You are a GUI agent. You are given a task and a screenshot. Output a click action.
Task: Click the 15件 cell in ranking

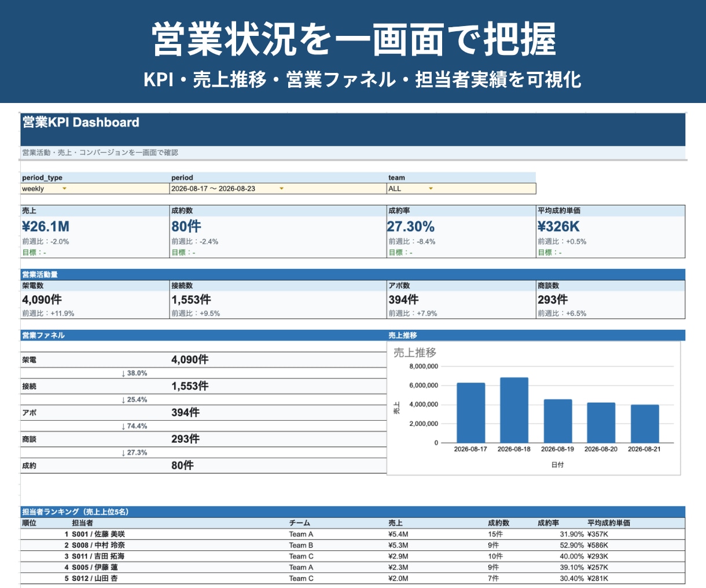click(x=495, y=534)
